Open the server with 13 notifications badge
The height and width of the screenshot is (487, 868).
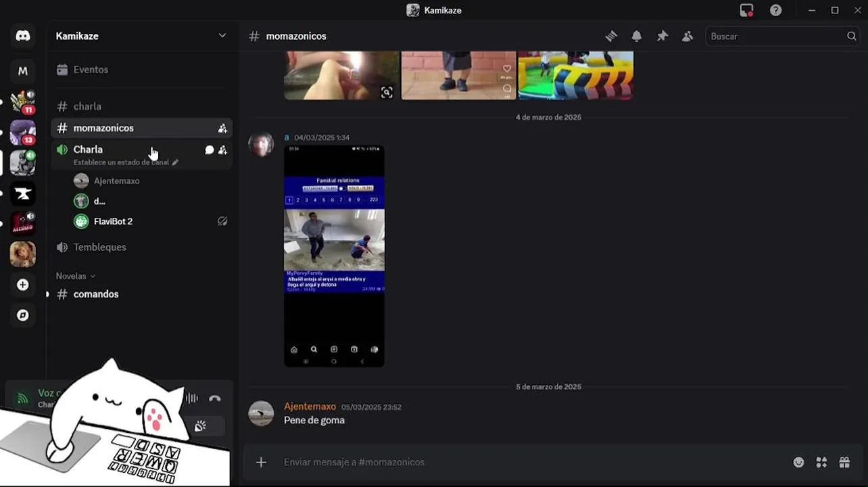[23, 133]
